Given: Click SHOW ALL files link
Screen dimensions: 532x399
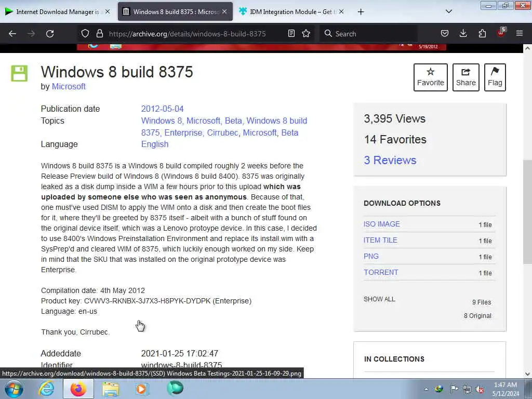Looking at the screenshot, I should [379, 299].
